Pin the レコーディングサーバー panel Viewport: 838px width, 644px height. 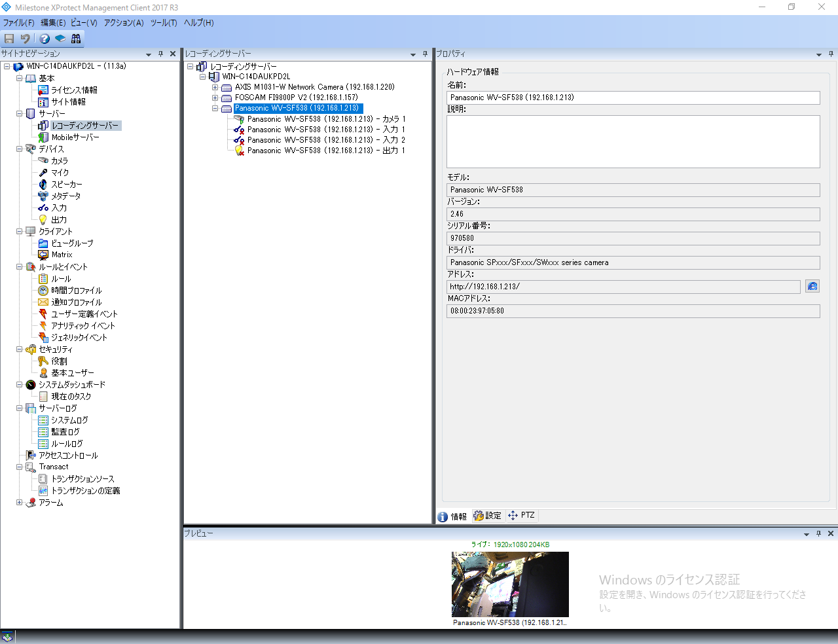click(x=425, y=54)
